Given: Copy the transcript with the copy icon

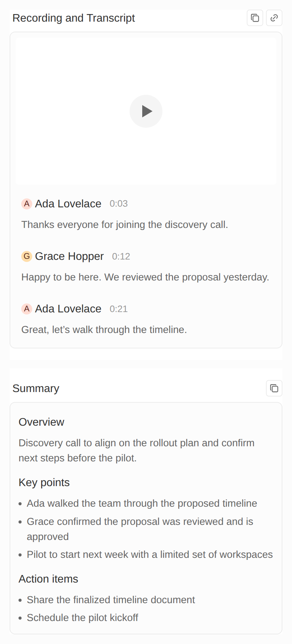Looking at the screenshot, I should tap(255, 18).
